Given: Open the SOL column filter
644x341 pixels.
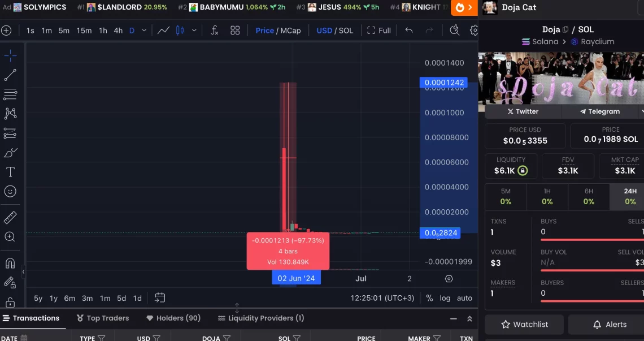Looking at the screenshot, I should (297, 338).
